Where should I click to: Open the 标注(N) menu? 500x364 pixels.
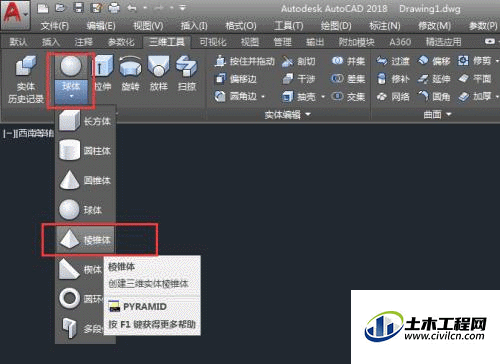click(x=385, y=26)
